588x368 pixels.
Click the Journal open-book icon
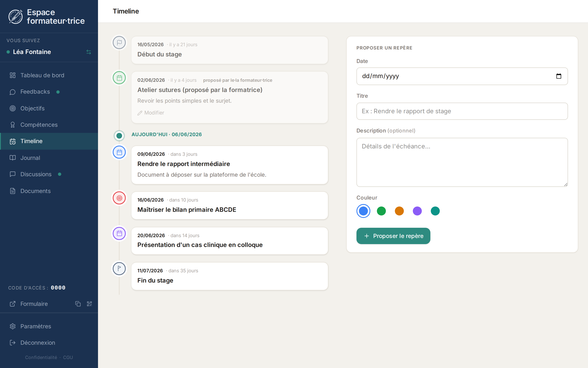point(13,158)
